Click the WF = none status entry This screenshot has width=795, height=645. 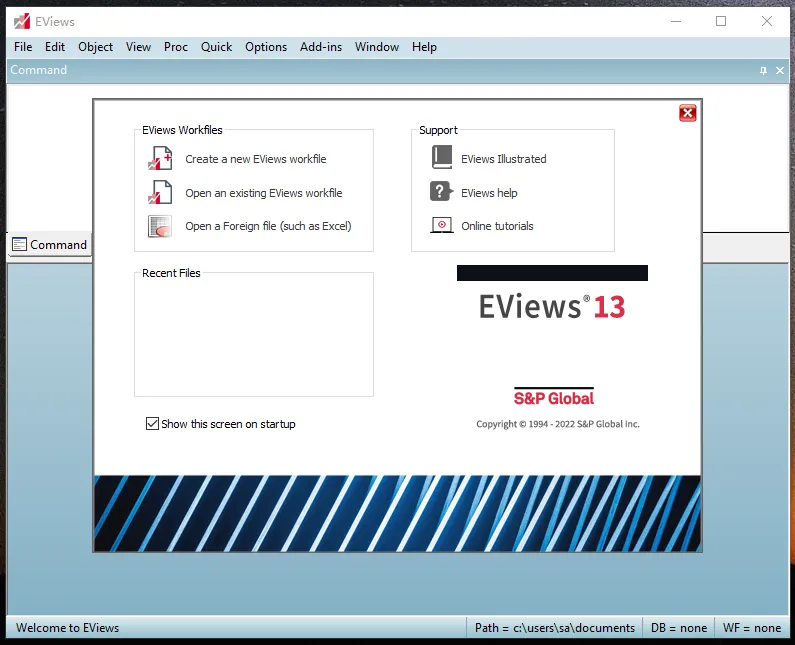pyautogui.click(x=752, y=628)
